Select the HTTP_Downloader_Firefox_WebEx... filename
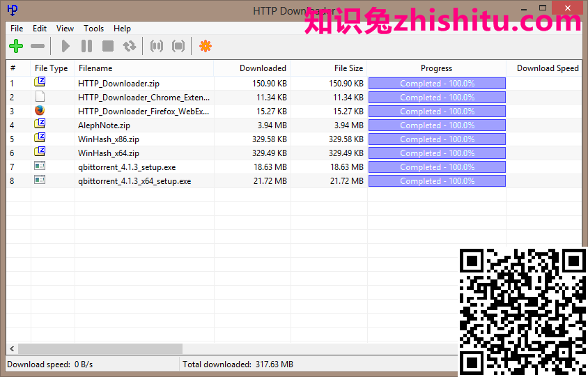The image size is (588, 377). (144, 111)
